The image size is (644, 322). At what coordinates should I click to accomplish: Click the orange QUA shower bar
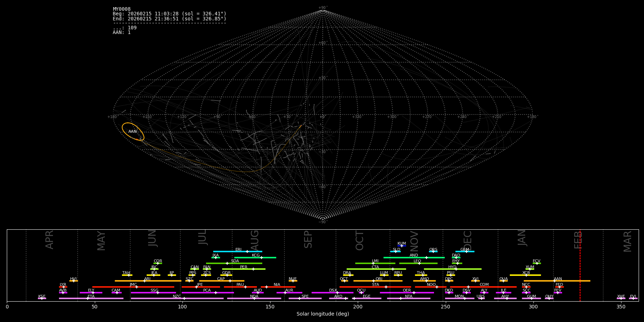503,281
